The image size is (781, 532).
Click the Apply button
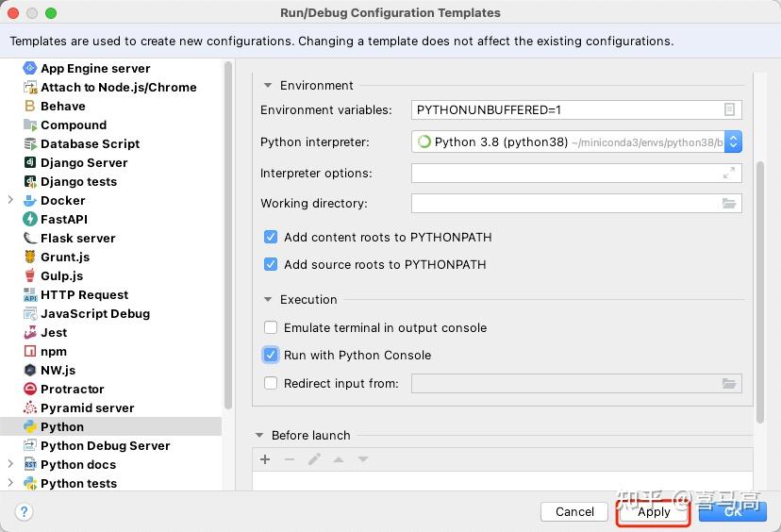(654, 512)
